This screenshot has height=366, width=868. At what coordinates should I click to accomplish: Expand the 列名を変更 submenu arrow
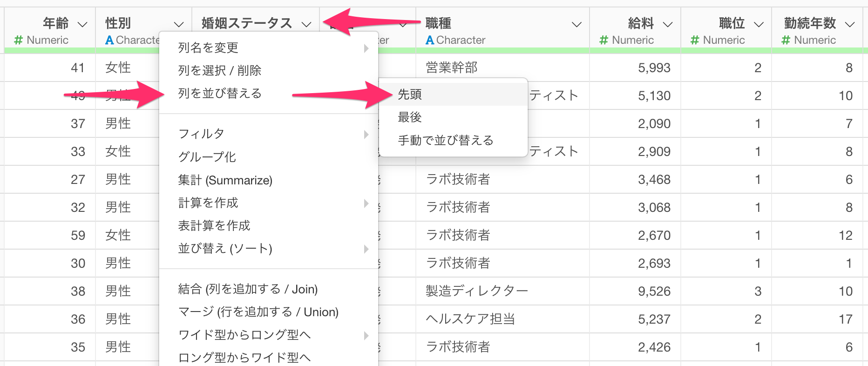point(366,48)
